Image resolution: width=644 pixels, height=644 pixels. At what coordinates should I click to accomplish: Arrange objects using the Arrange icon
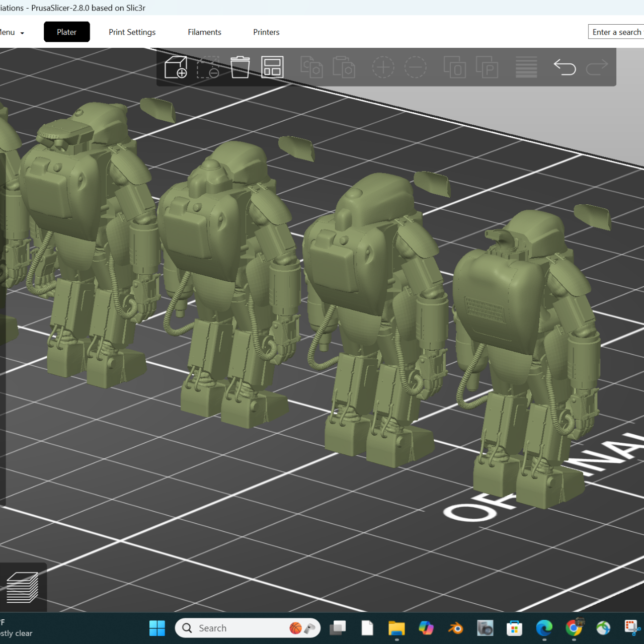[272, 67]
